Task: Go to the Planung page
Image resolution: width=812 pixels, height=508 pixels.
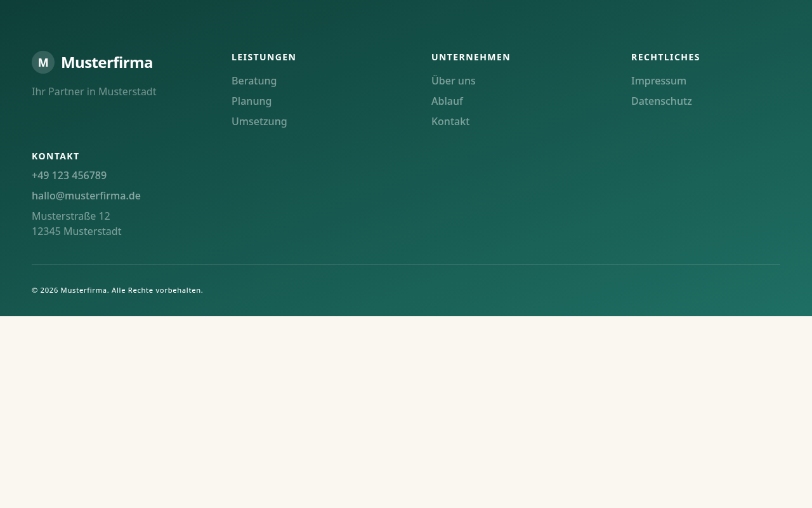Action: (251, 101)
